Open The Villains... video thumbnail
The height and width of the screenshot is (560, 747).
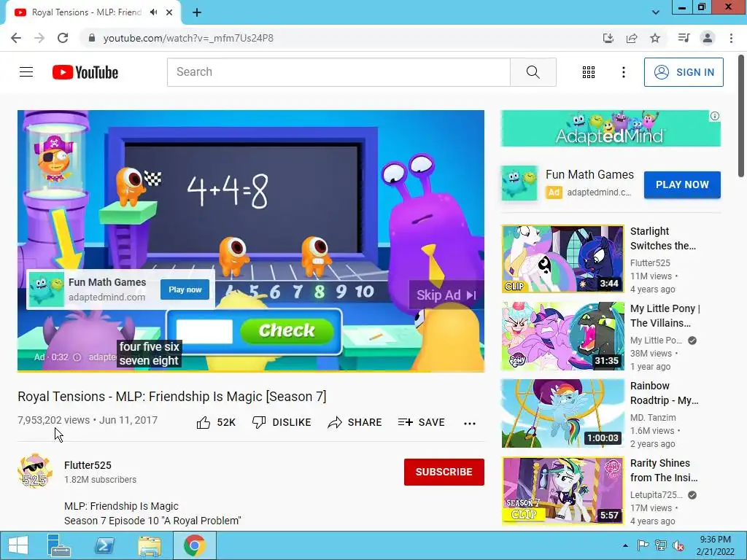(562, 336)
